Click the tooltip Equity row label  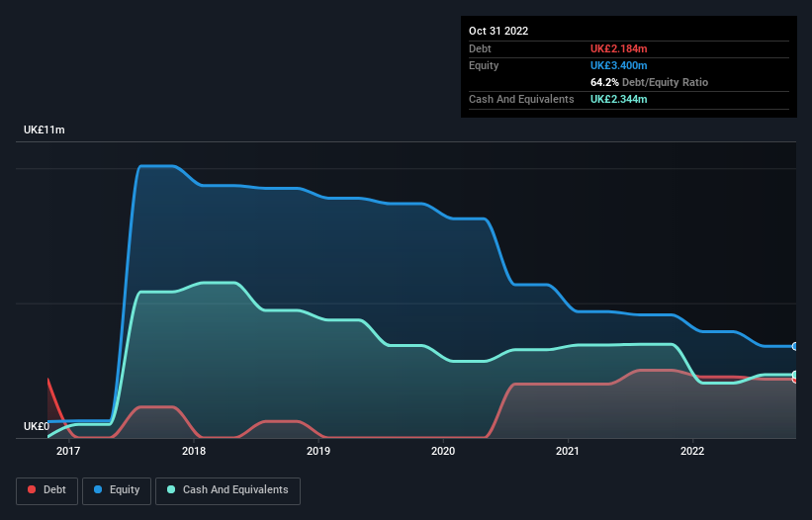click(484, 65)
